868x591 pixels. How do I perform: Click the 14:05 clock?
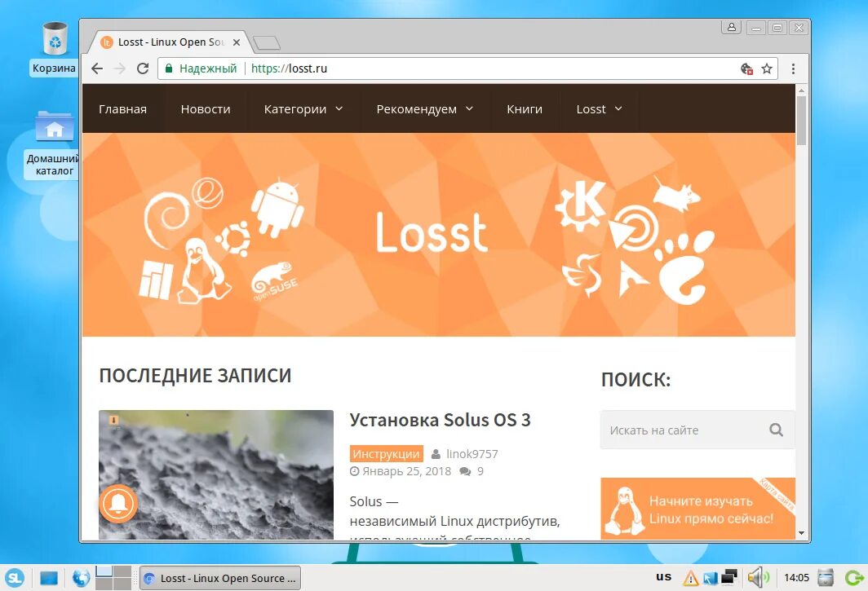click(796, 578)
